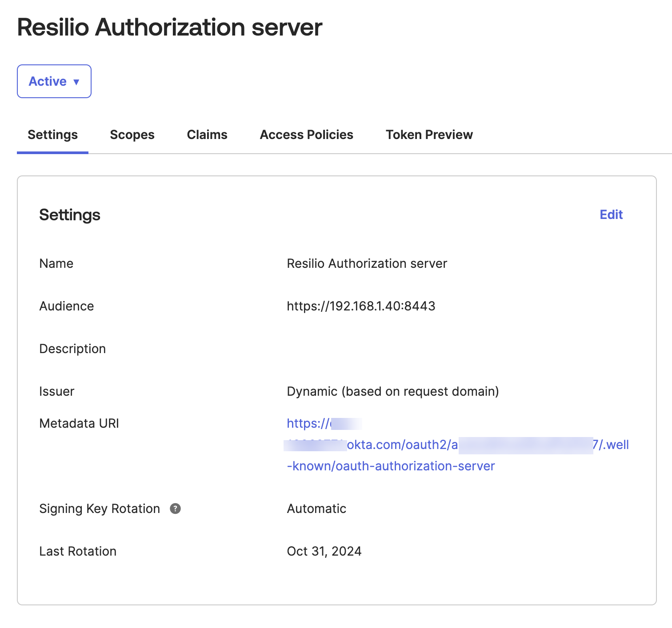Click the Automatic key rotation value
672x628 pixels.
[x=316, y=509]
